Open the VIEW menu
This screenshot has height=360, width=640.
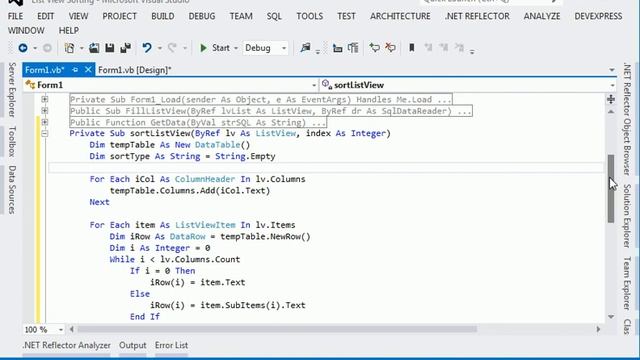pos(78,16)
